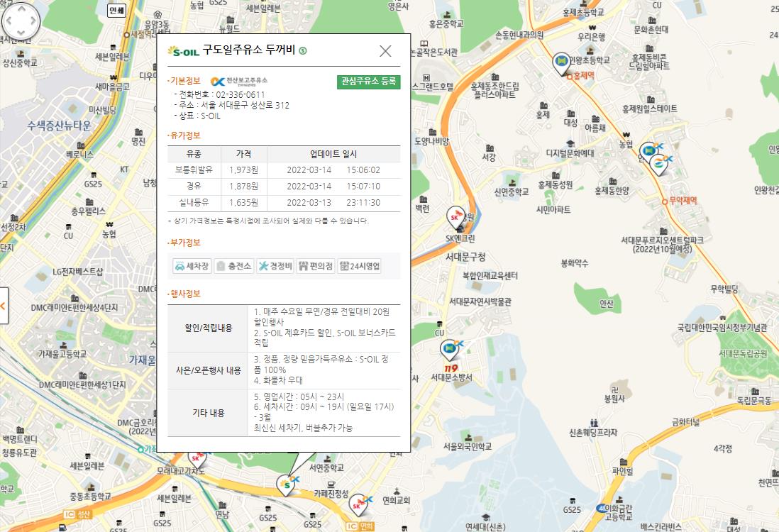Click the 1,973원 gasoline price
Image resolution: width=779 pixels, height=532 pixels.
pos(243,170)
